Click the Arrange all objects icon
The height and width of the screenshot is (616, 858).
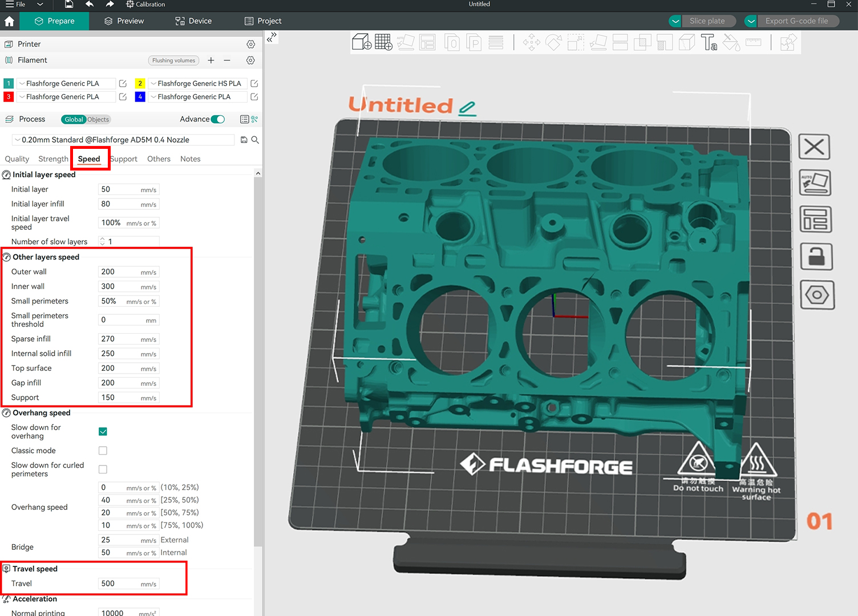pyautogui.click(x=427, y=42)
